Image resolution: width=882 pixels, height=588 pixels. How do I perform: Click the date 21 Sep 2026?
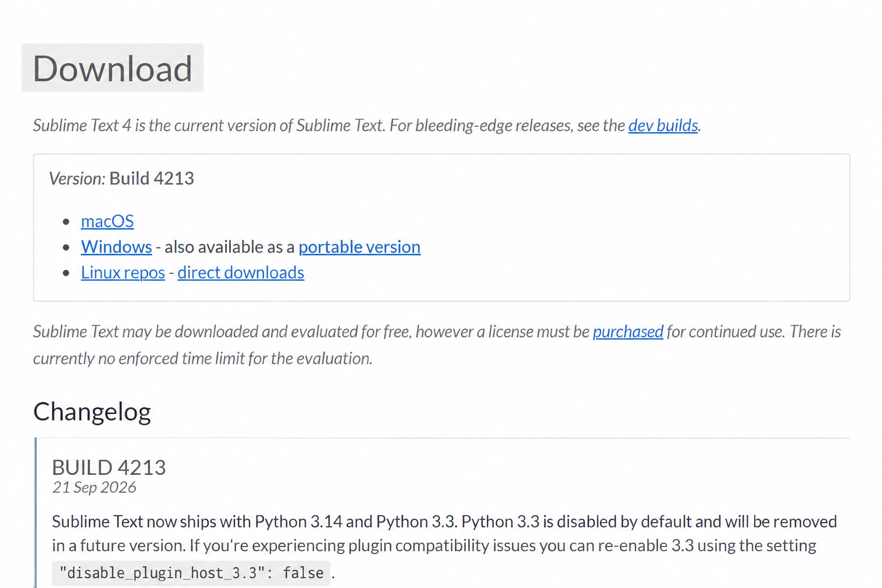tap(94, 488)
